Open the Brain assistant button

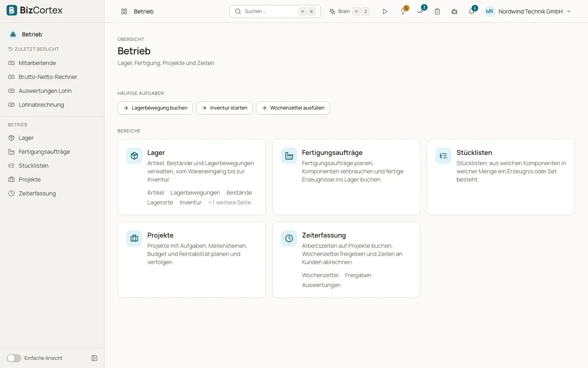pyautogui.click(x=349, y=11)
